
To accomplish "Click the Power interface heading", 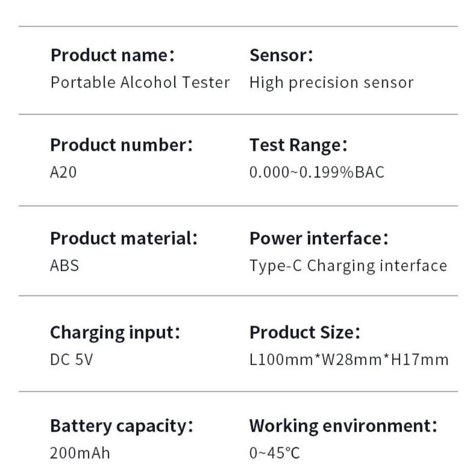I will (x=319, y=238).
